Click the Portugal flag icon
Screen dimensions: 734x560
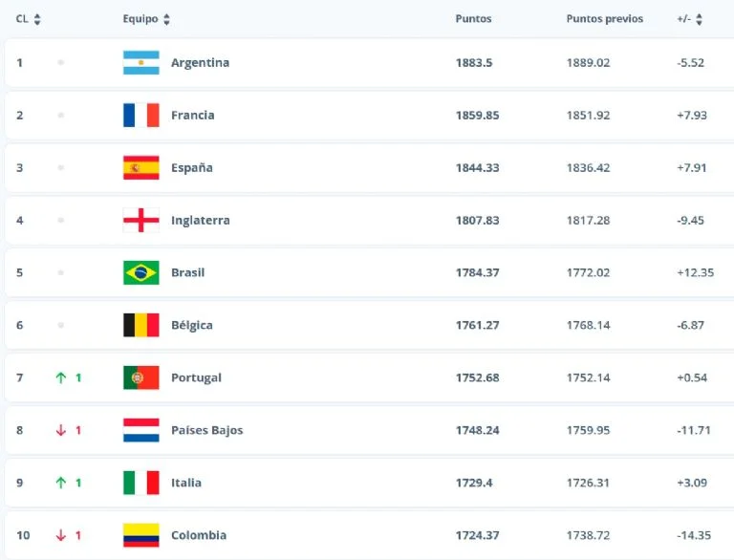(140, 378)
